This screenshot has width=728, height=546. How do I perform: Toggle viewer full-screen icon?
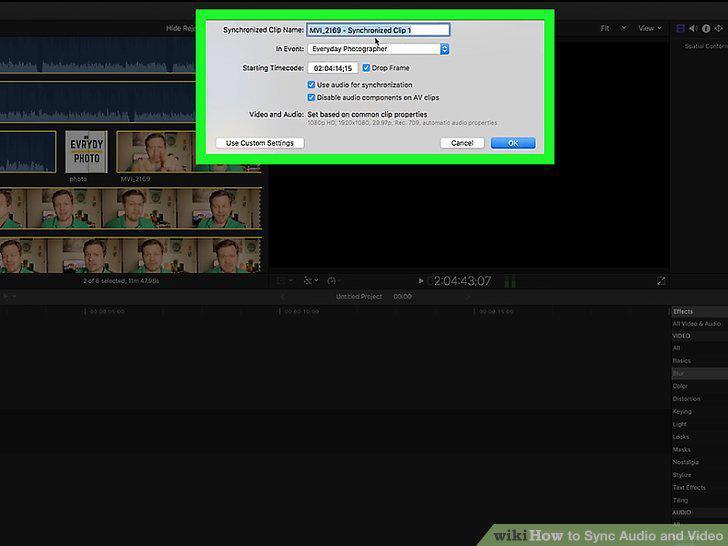pyautogui.click(x=661, y=281)
